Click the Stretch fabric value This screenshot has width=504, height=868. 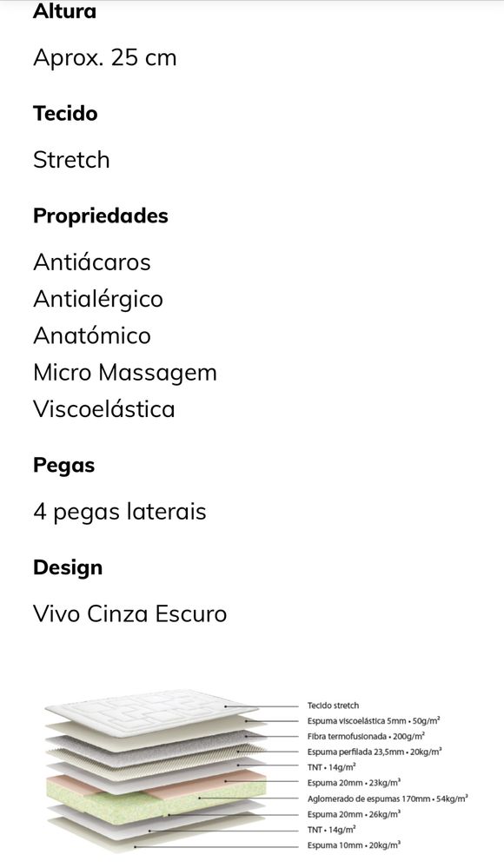point(71,160)
